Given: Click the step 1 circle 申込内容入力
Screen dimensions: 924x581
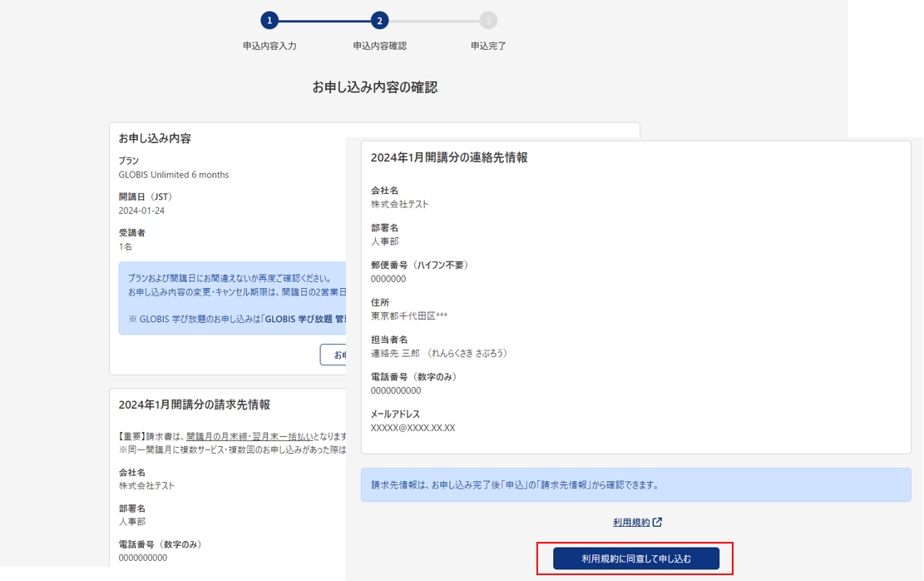Looking at the screenshot, I should pyautogui.click(x=269, y=21).
